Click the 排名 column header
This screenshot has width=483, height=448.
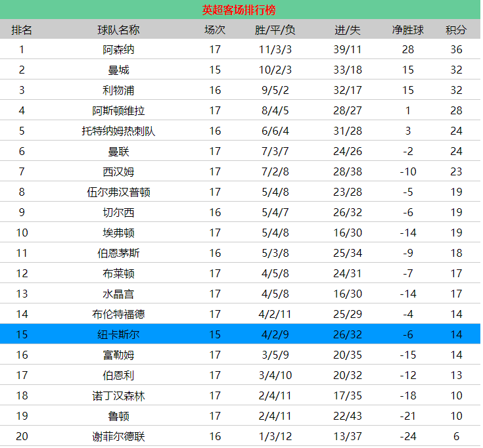[22, 30]
